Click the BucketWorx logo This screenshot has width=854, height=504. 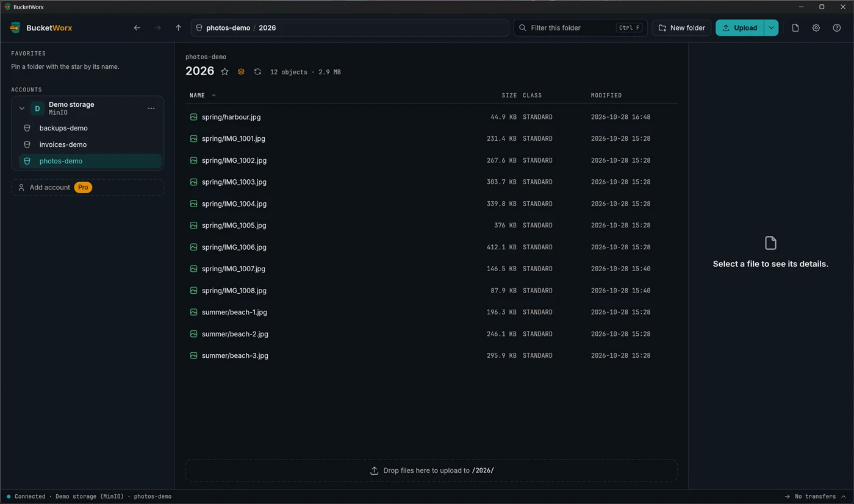tap(41, 27)
